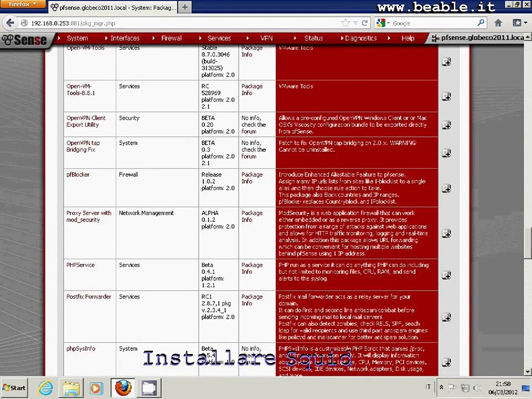The image size is (532, 399).
Task: Install the pfBlocker package
Action: pos(447,188)
